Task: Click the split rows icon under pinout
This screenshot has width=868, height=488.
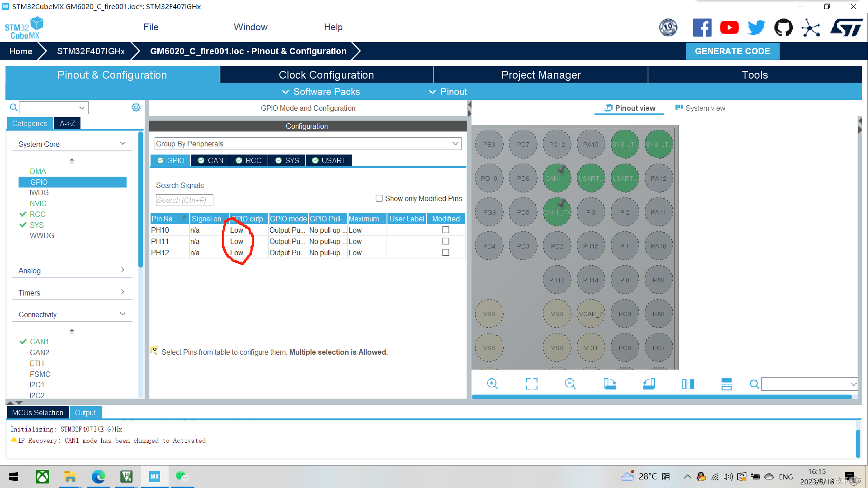Action: point(726,384)
